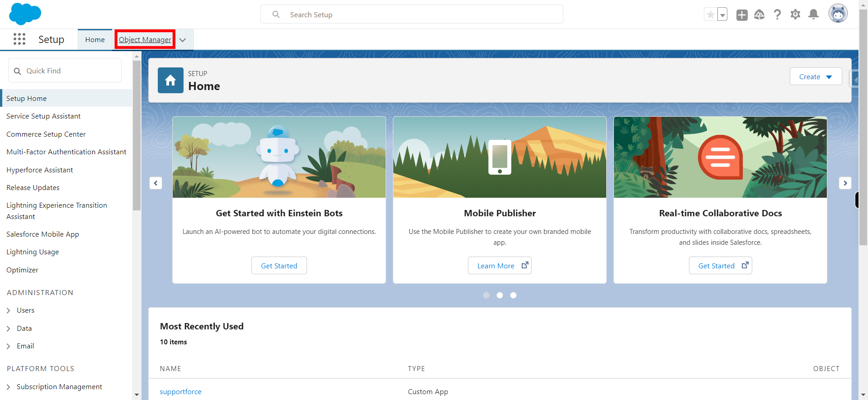Select the second carousel page dot
This screenshot has width=868, height=400.
tap(500, 295)
